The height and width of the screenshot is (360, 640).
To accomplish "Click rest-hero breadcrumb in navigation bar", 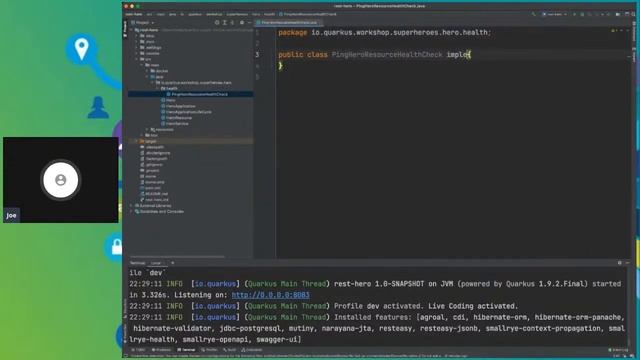I will (134, 14).
